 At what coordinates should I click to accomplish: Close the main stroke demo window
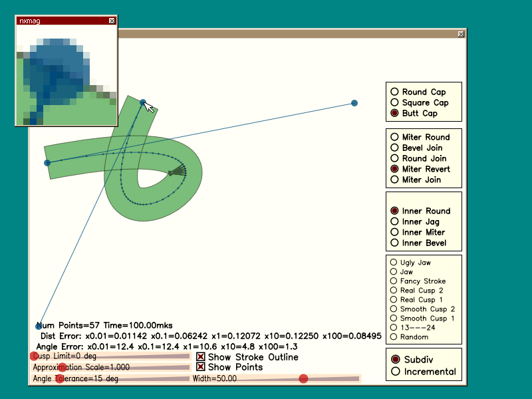tap(461, 34)
